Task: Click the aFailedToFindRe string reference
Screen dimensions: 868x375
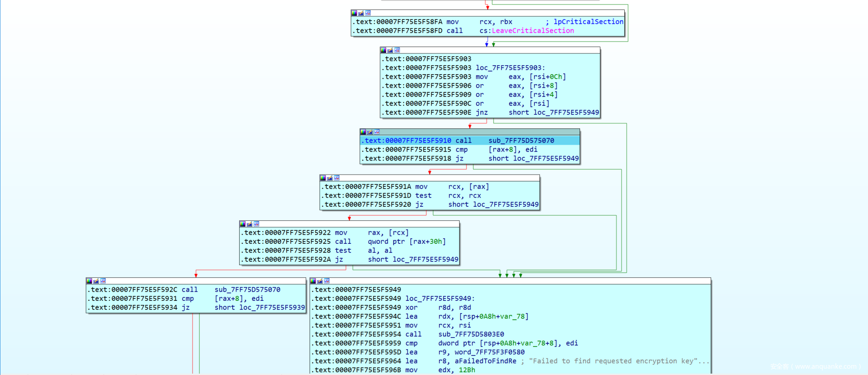Action: tap(485, 361)
